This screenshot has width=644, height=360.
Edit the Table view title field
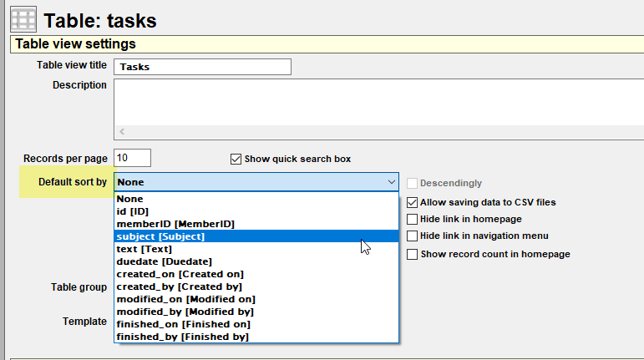click(x=202, y=67)
